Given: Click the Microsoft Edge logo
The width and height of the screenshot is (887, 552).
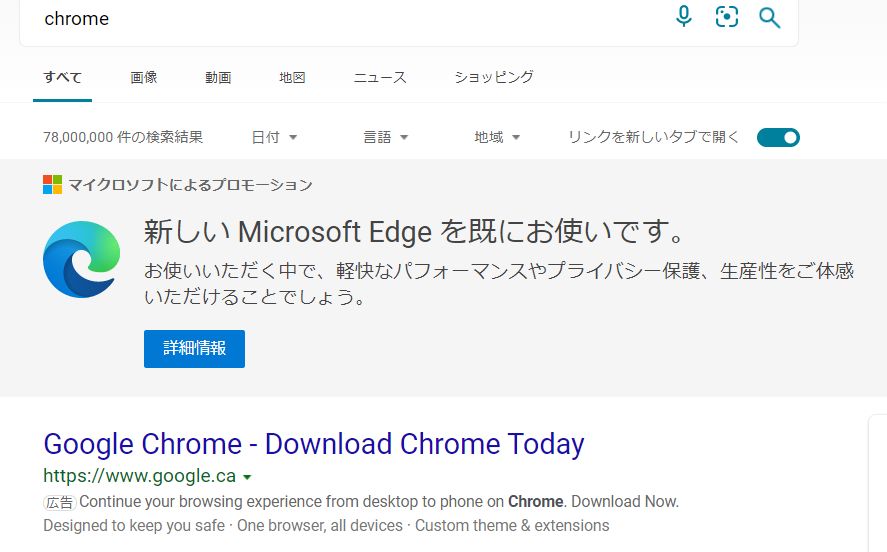Looking at the screenshot, I should [82, 259].
